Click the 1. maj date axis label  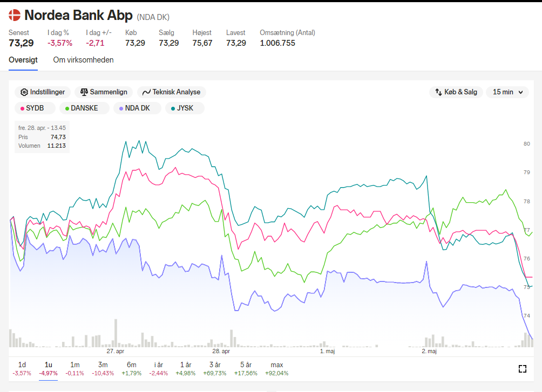click(x=327, y=351)
